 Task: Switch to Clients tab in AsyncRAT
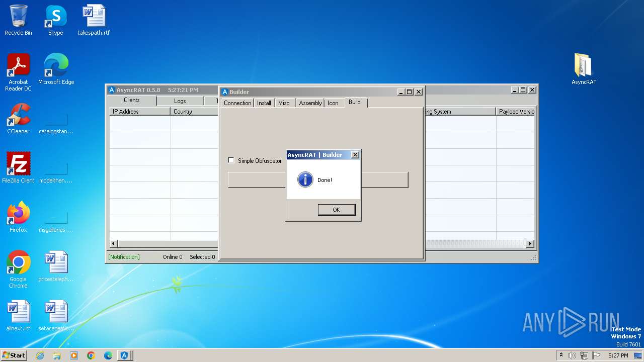[132, 100]
